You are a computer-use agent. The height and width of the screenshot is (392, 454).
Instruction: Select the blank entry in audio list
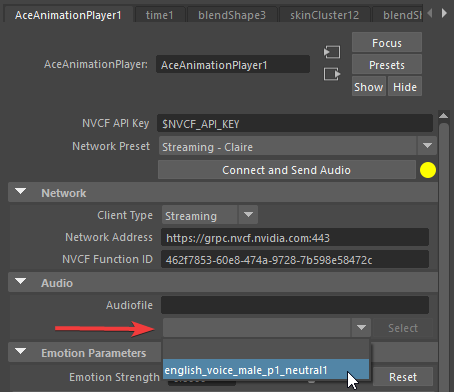(x=266, y=350)
